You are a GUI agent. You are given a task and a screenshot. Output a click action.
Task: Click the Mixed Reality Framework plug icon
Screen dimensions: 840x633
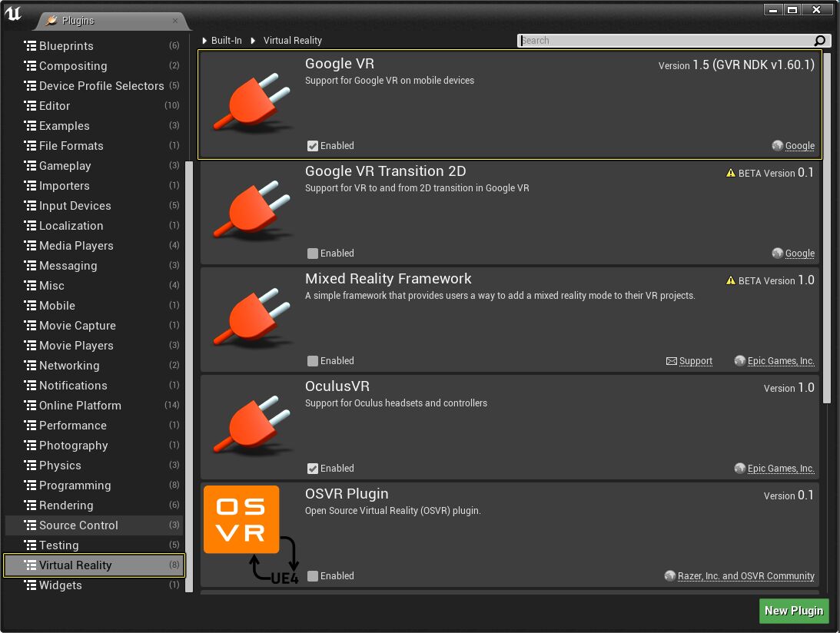[251, 320]
